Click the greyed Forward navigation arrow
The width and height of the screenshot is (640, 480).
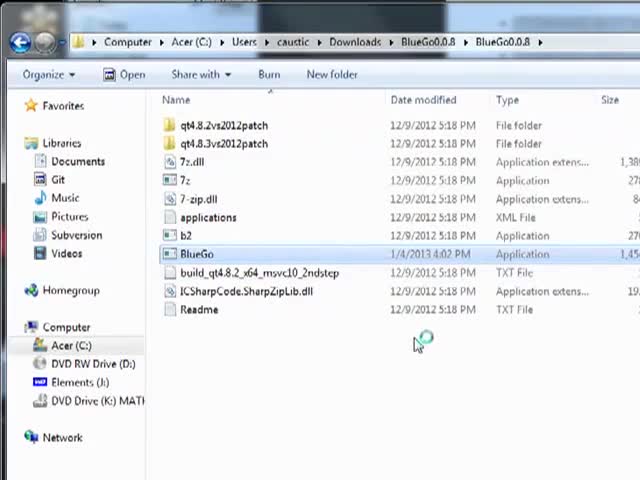(x=44, y=42)
